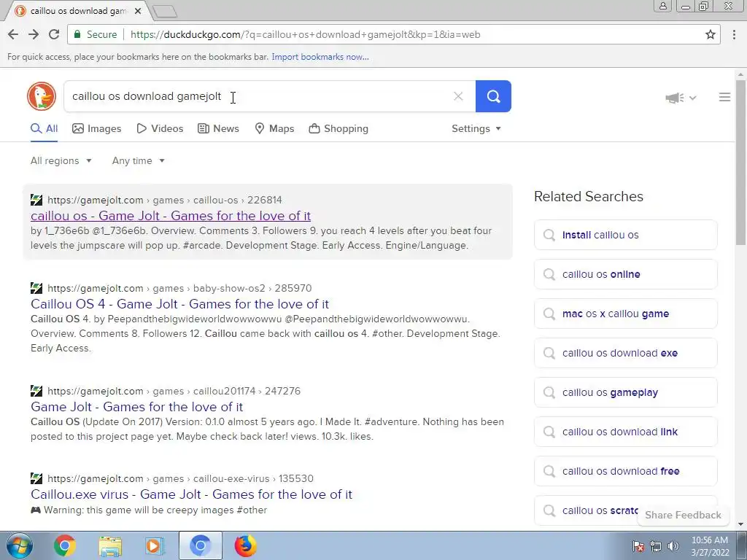Image resolution: width=747 pixels, height=560 pixels.
Task: Open 'caillou os - Game Jolt' result link
Action: pos(171,216)
